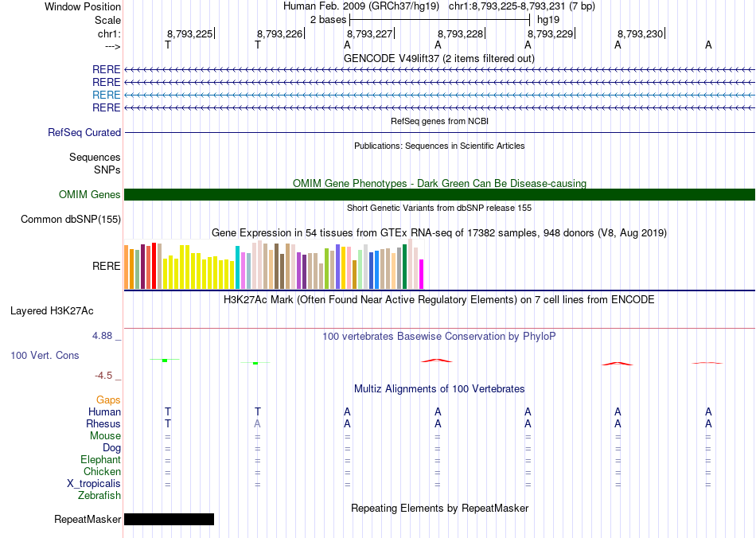Click the dark green OMIM Genes bar
This screenshot has height=538, width=756.
point(439,194)
